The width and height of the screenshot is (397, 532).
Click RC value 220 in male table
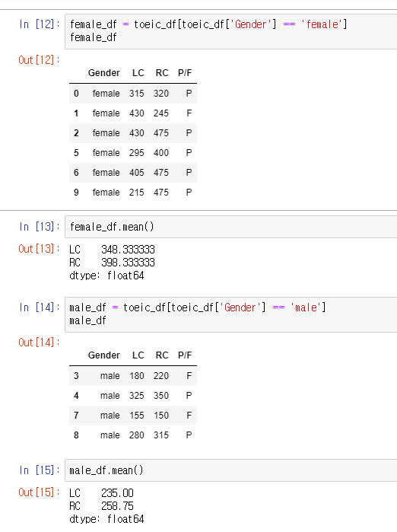pyautogui.click(x=161, y=376)
